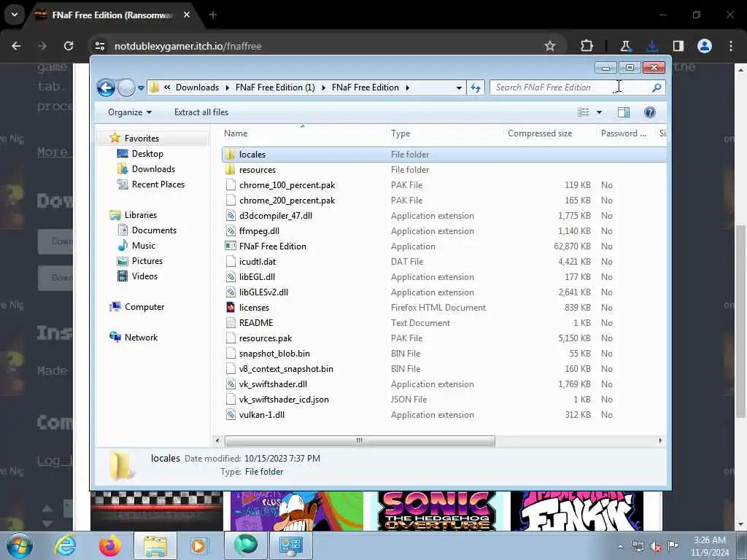
Task: Select vk_swiftshader_icd.json file
Action: (284, 400)
